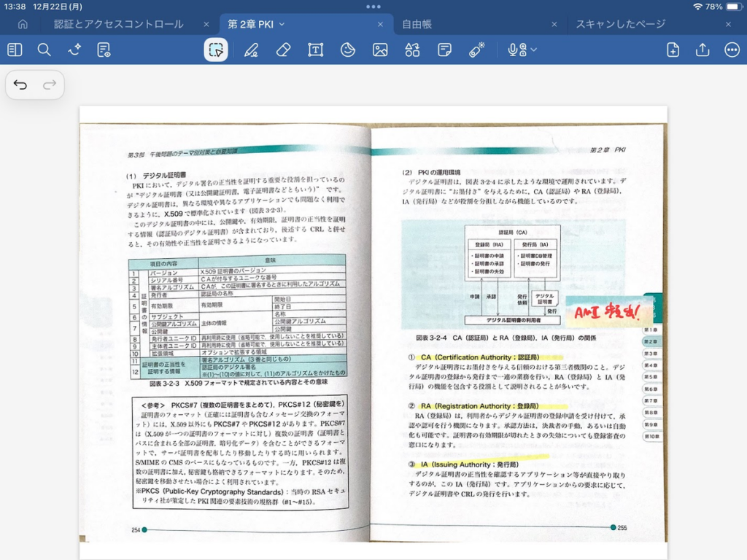Open the shapes and elements tool
The height and width of the screenshot is (560, 747).
point(412,50)
